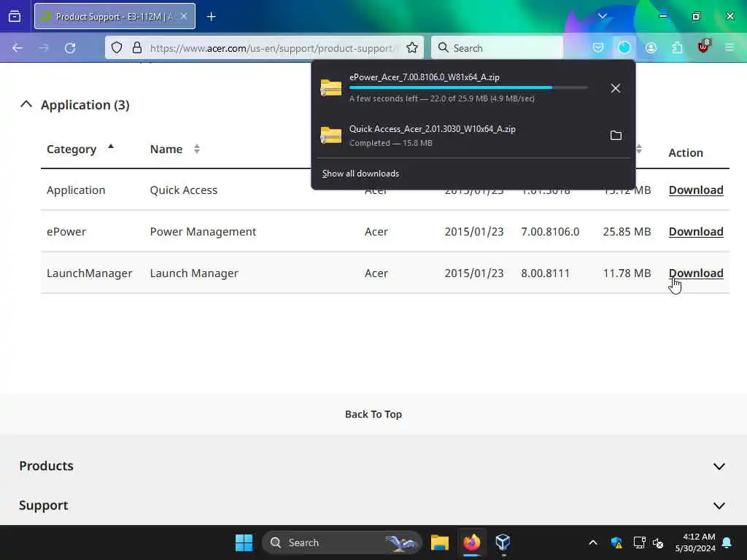
Task: Open the network status tray icon
Action: pyautogui.click(x=639, y=542)
